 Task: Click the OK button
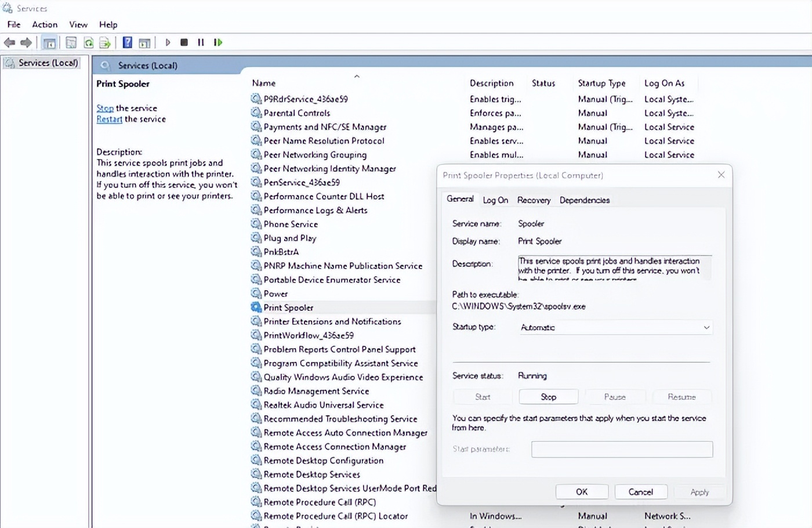click(582, 492)
